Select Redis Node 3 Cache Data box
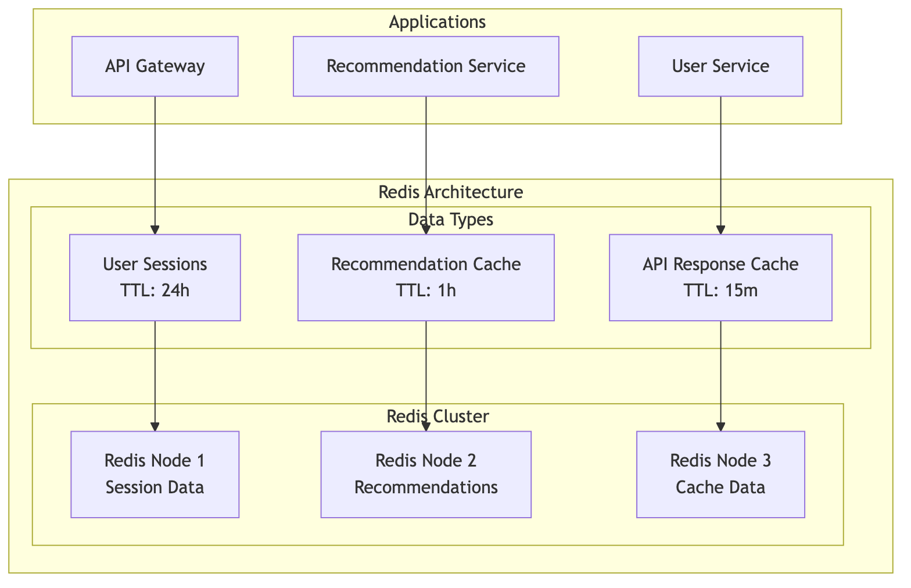The width and height of the screenshot is (911, 588). pyautogui.click(x=720, y=474)
